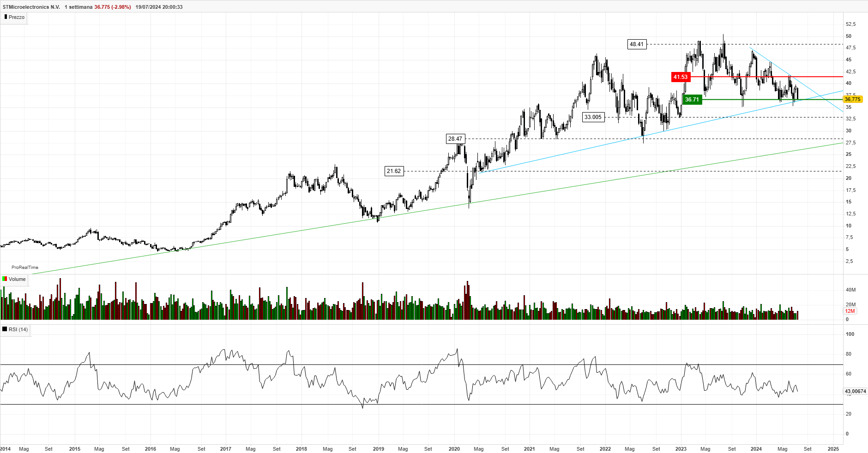
Task: Select the red 41.53 price level label
Action: click(x=681, y=77)
